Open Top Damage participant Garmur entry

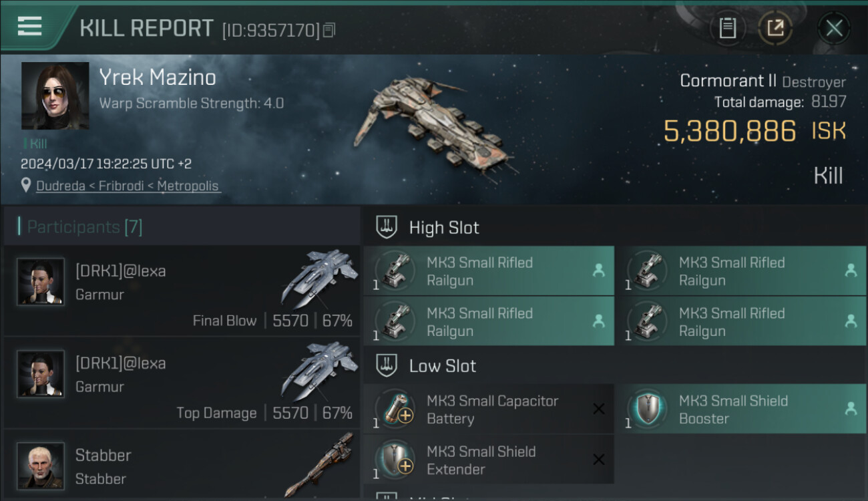pyautogui.click(x=182, y=383)
